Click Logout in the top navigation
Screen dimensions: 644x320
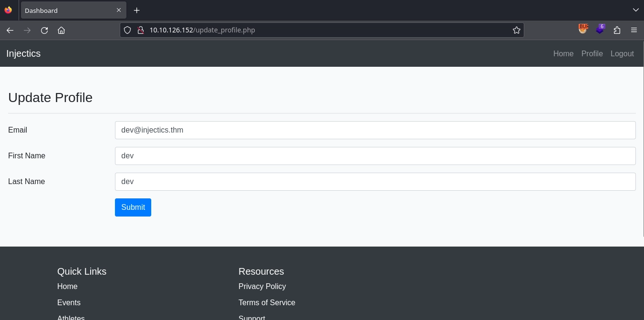(622, 53)
